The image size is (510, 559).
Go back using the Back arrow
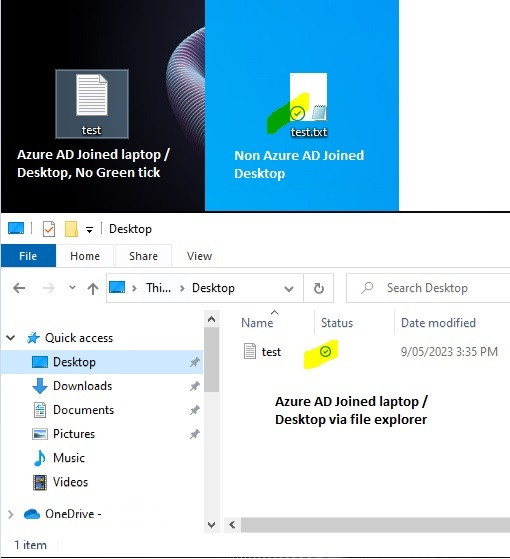click(x=19, y=288)
